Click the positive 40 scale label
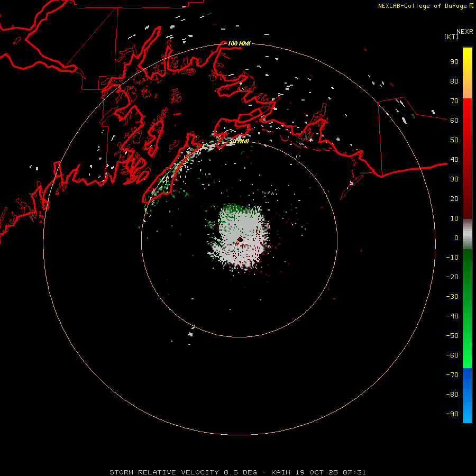476x476 pixels. (x=454, y=159)
